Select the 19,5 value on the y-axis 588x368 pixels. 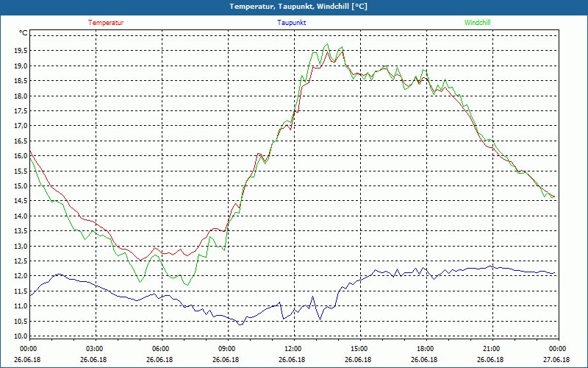pos(20,51)
